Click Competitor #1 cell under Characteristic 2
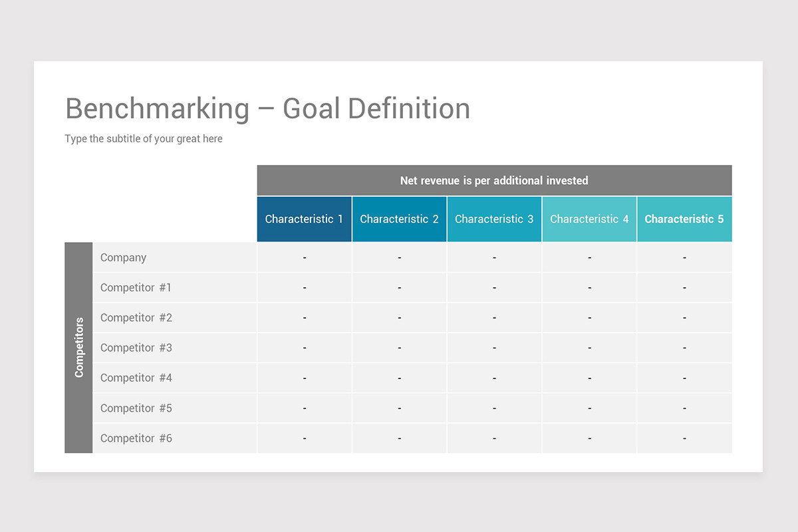The height and width of the screenshot is (532, 798). pos(400,287)
